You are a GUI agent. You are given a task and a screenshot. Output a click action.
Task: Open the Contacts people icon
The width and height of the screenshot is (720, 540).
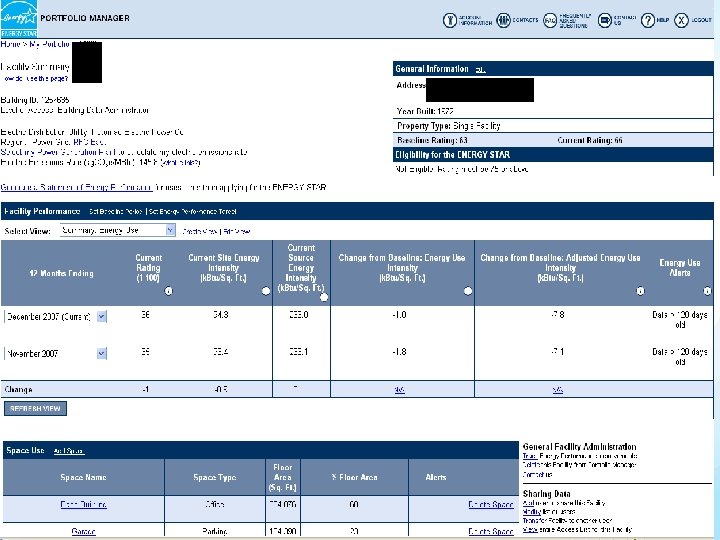pyautogui.click(x=503, y=20)
